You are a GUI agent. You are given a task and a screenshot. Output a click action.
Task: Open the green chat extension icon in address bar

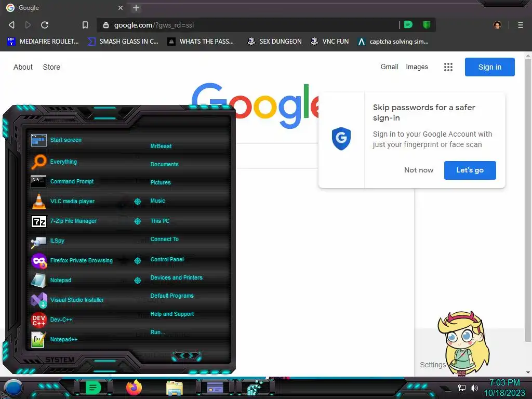pos(408,24)
